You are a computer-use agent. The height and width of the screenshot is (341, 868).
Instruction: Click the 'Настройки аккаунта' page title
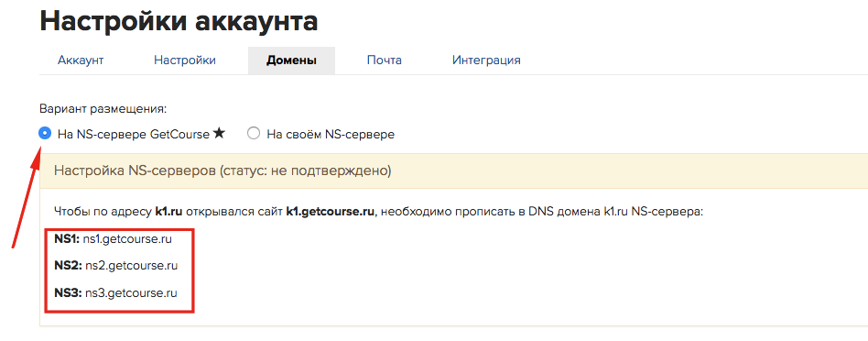point(179,22)
